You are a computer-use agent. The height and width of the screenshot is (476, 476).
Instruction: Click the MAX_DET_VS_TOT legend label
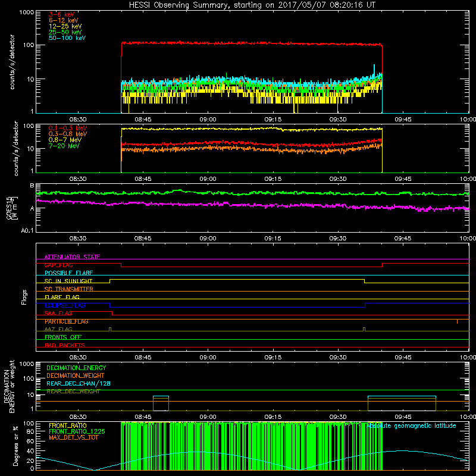[x=73, y=437]
